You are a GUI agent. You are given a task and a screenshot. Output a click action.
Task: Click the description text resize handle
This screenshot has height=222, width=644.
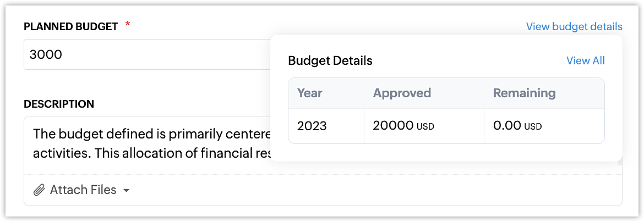tap(619, 163)
